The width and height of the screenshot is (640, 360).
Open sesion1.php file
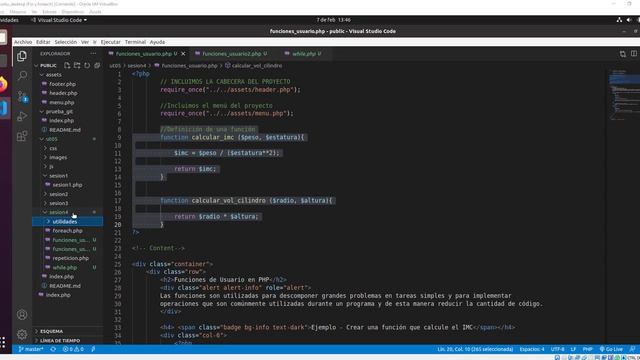[67, 185]
